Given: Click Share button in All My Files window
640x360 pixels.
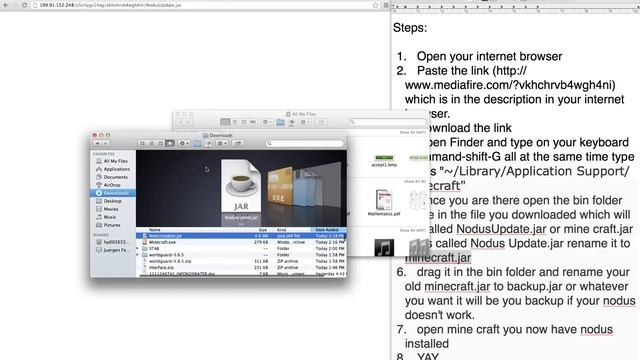Looking at the screenshot, I should click(x=322, y=122).
